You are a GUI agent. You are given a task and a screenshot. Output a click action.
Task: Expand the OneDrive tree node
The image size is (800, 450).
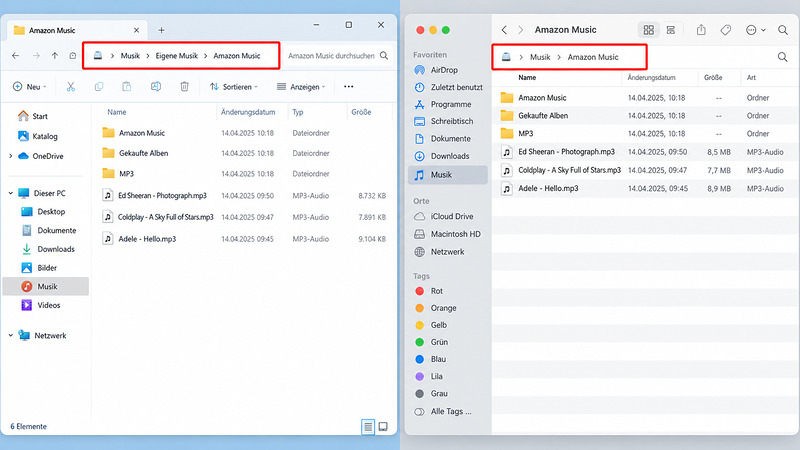(11, 156)
